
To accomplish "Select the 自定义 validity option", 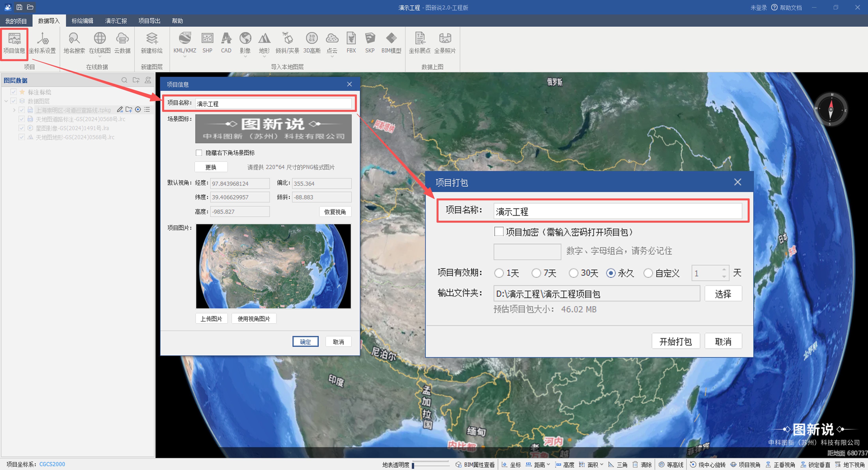I will [648, 273].
